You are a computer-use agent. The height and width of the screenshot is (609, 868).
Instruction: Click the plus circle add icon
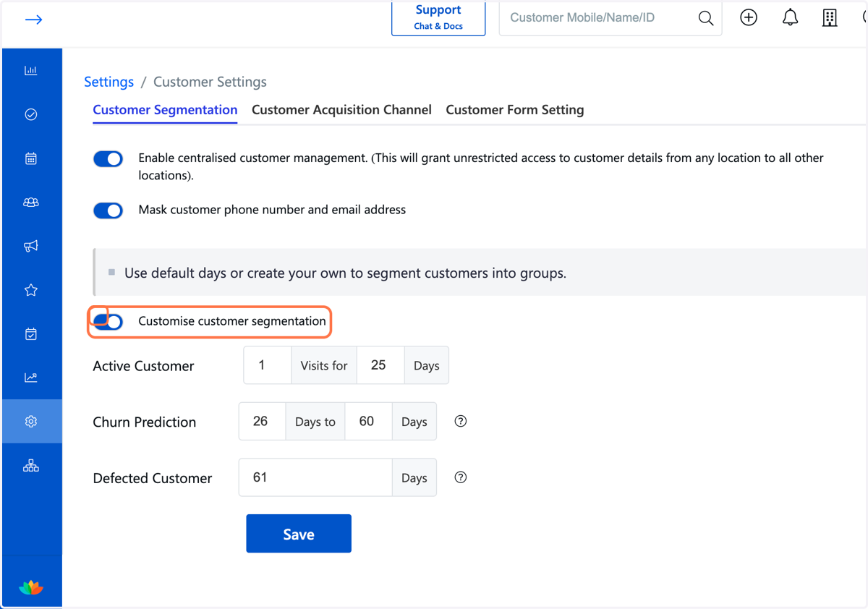[749, 17]
